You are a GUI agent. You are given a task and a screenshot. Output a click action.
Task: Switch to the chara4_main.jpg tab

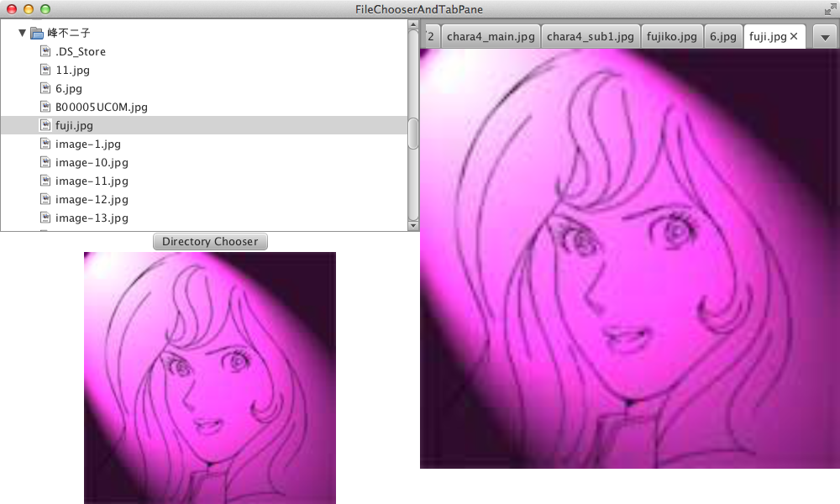point(491,36)
